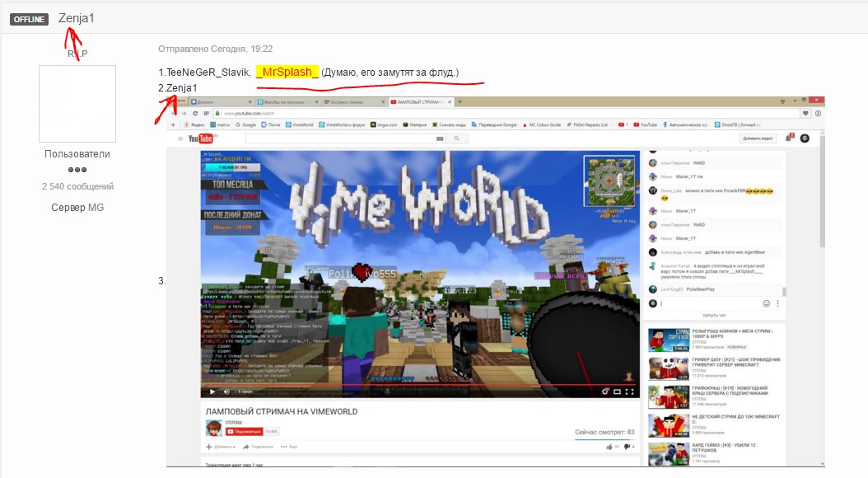Click the downloads icon beside the heart
The height and width of the screenshot is (478, 868).
coord(818,113)
